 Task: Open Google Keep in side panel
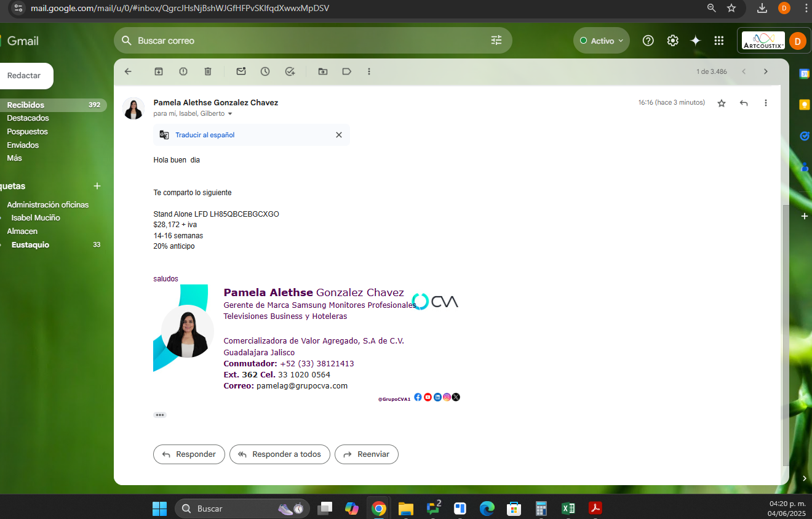click(x=804, y=105)
